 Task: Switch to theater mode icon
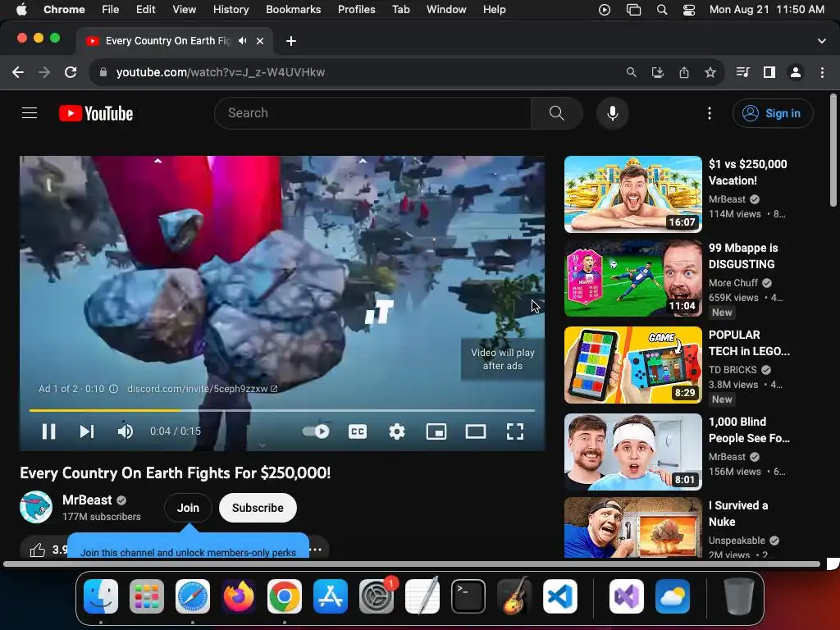pyautogui.click(x=475, y=431)
